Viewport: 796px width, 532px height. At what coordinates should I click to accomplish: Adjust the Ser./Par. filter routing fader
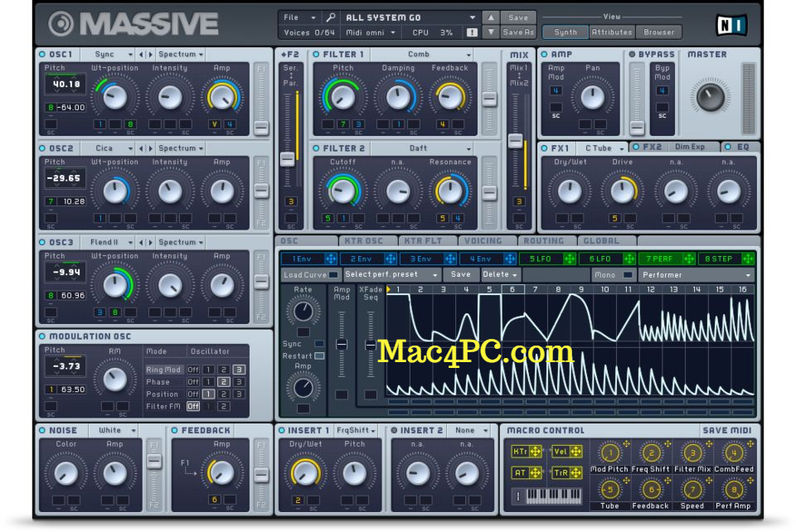pos(288,159)
